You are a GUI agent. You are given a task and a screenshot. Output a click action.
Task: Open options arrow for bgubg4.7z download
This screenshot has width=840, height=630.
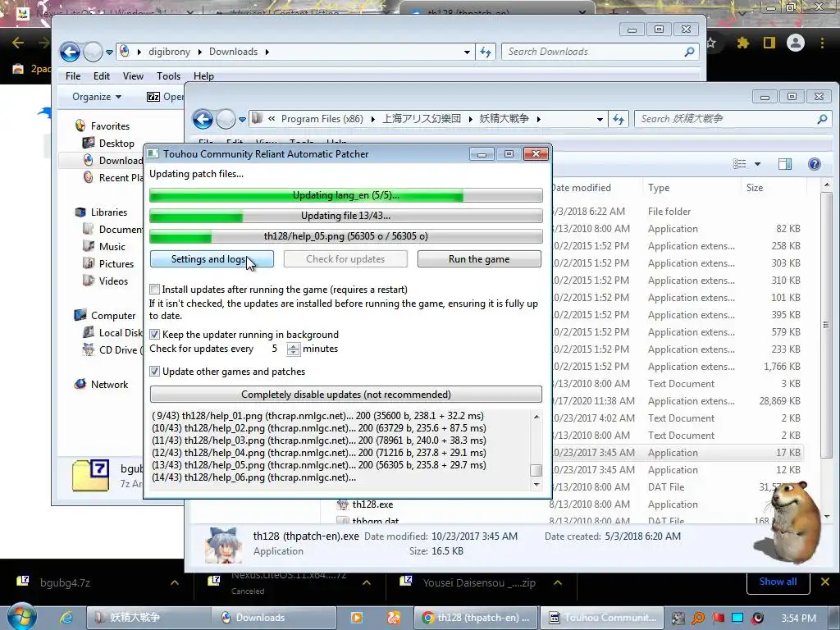[175, 583]
